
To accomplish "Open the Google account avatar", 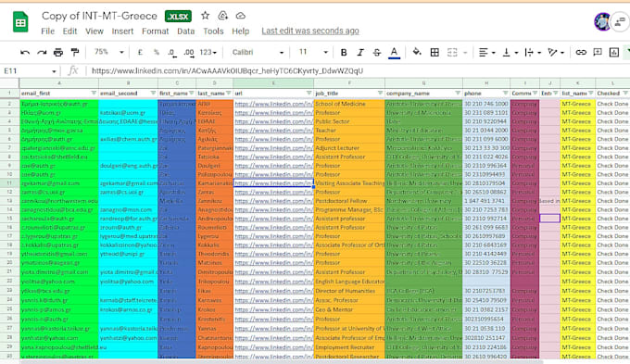I will coord(602,21).
